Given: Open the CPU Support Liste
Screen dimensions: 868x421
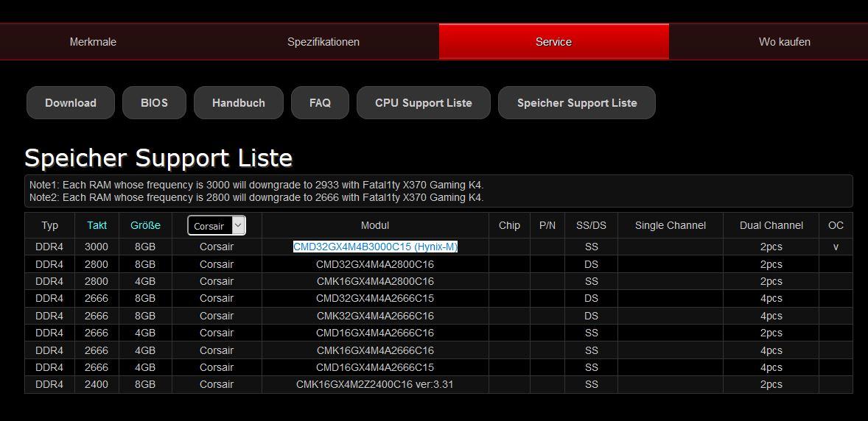Looking at the screenshot, I should 424,103.
